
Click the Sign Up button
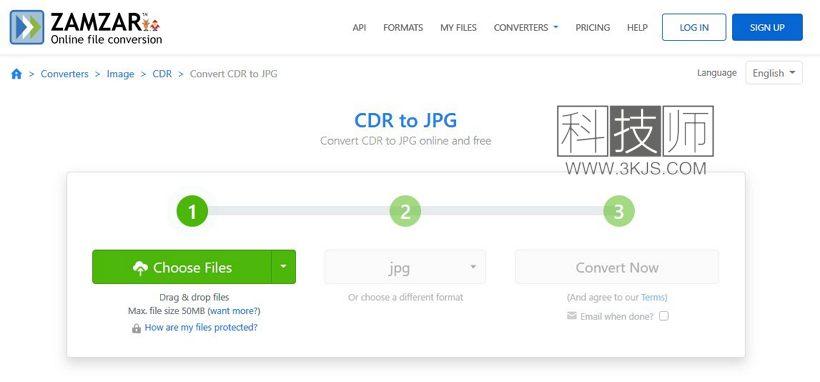click(x=767, y=27)
